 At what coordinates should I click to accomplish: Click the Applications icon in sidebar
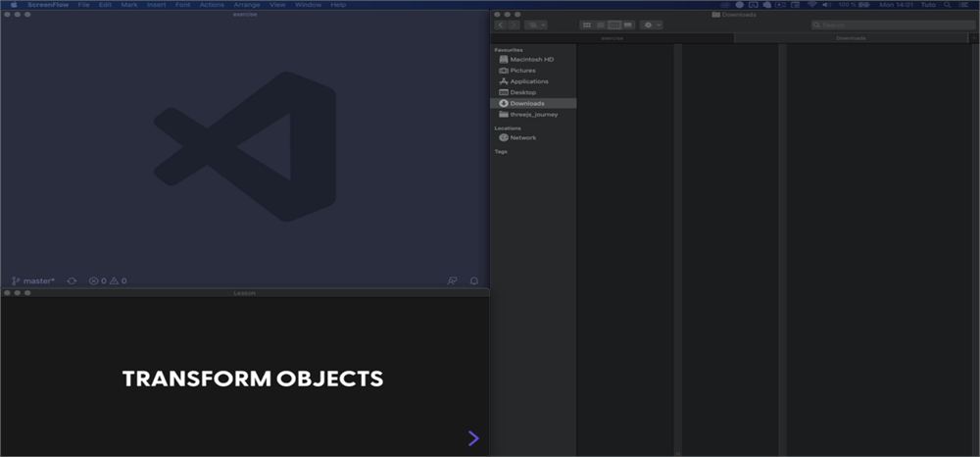coord(504,81)
